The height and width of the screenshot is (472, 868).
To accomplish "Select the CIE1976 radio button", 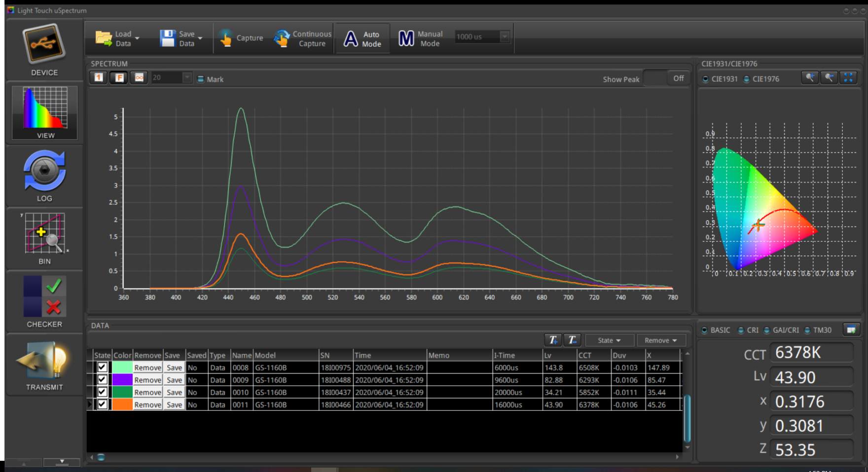I will (747, 79).
